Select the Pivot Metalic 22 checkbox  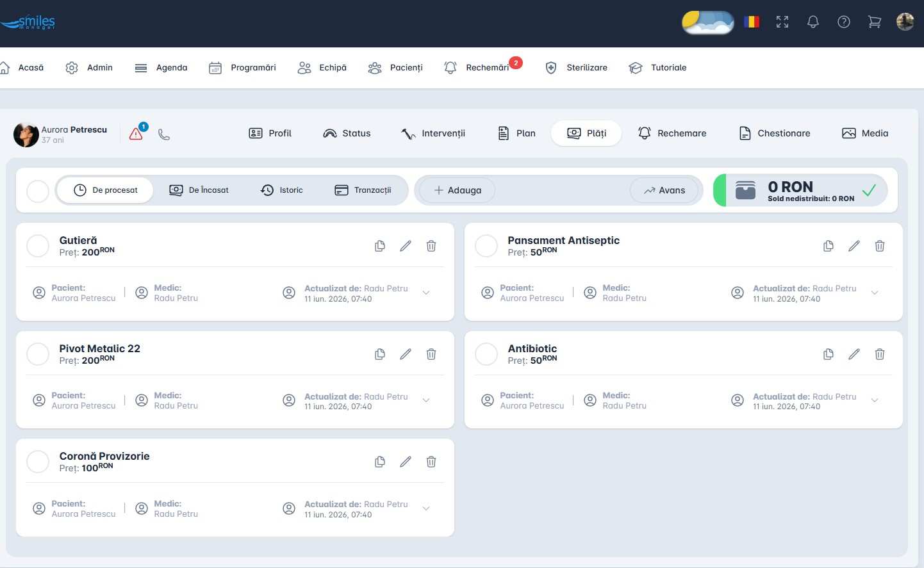[x=38, y=354]
